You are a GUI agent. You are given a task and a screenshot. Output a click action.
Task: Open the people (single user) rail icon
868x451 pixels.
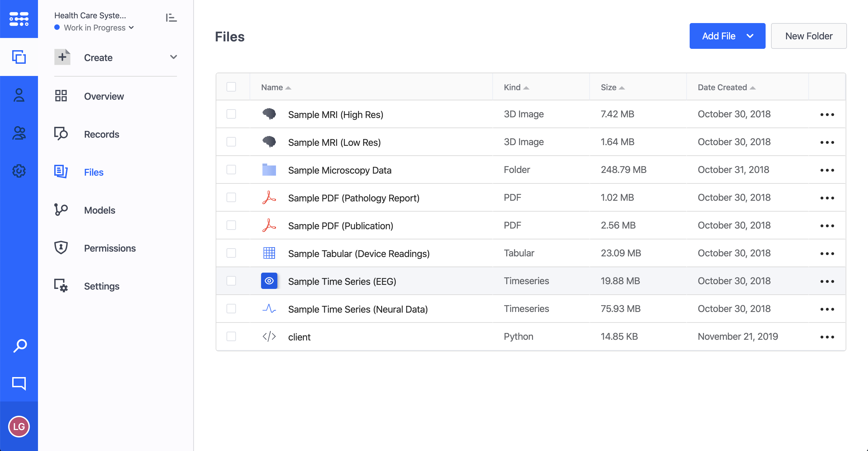pos(19,95)
